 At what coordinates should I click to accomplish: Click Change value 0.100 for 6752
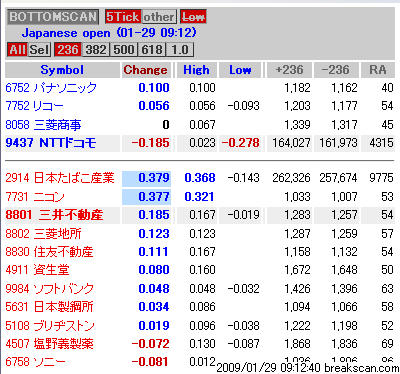(x=154, y=88)
